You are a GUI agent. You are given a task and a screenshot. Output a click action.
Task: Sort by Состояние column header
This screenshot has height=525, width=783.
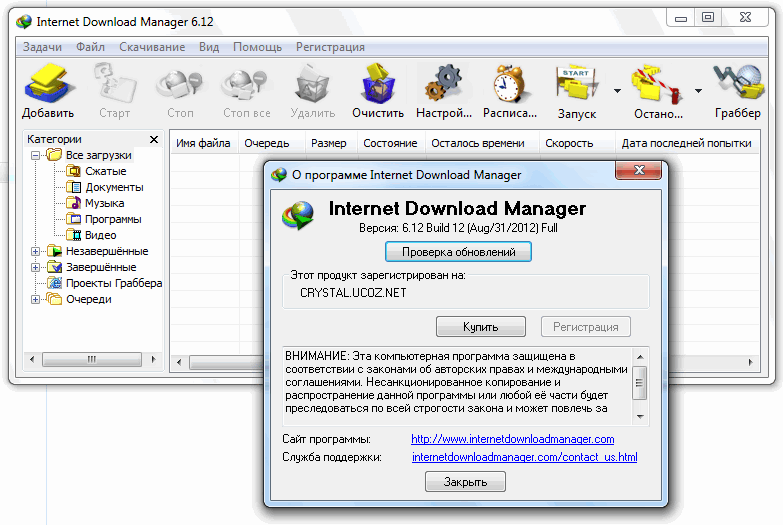click(391, 143)
